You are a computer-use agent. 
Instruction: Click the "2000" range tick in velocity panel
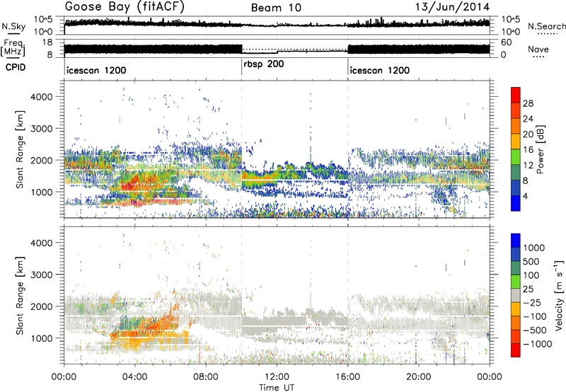[x=41, y=306]
